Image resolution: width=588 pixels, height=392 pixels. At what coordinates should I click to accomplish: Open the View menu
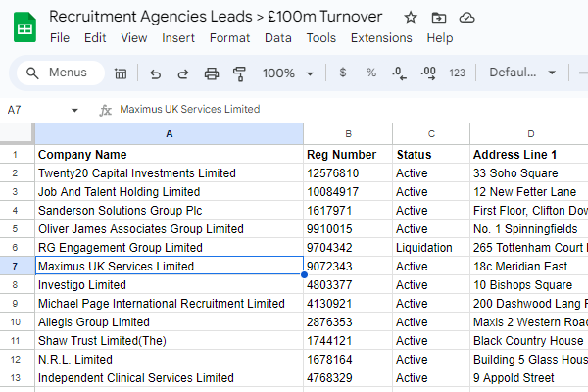pos(134,38)
